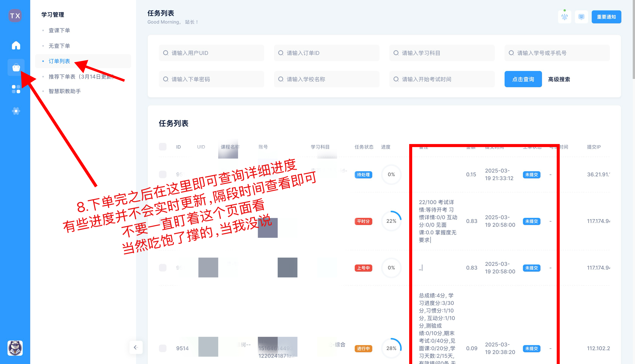Click the UID column header
635x364 pixels.
click(201, 147)
